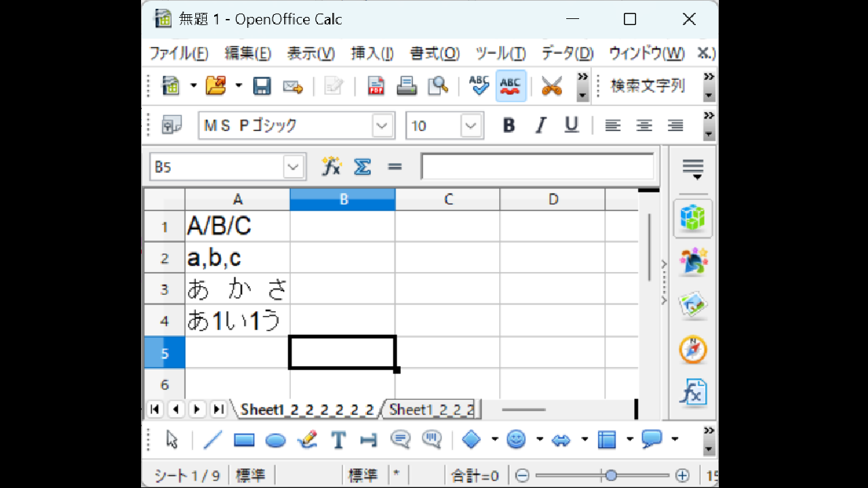The height and width of the screenshot is (488, 868).
Task: Click cell containing A/B/C
Action: [x=237, y=226]
